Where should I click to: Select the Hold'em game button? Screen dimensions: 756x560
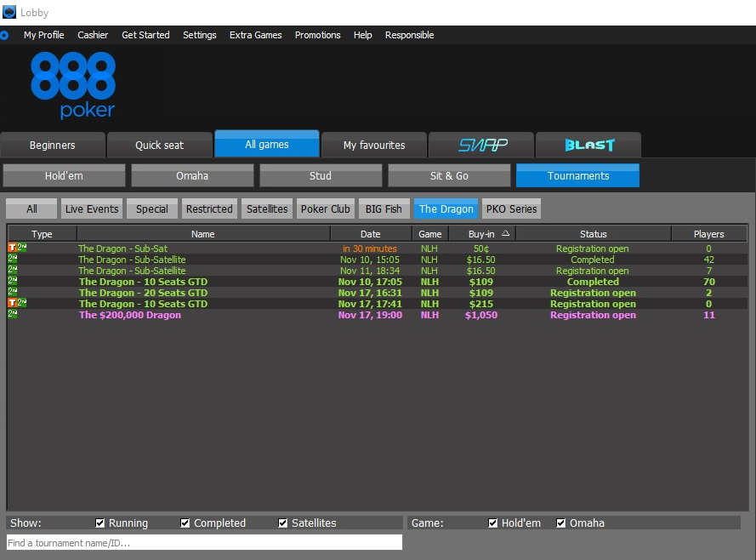64,175
